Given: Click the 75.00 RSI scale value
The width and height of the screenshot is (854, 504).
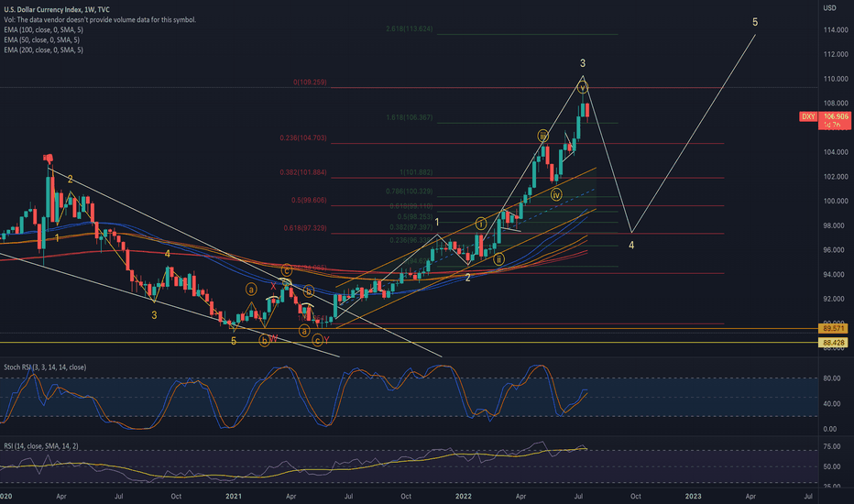Looking at the screenshot, I should tap(831, 447).
